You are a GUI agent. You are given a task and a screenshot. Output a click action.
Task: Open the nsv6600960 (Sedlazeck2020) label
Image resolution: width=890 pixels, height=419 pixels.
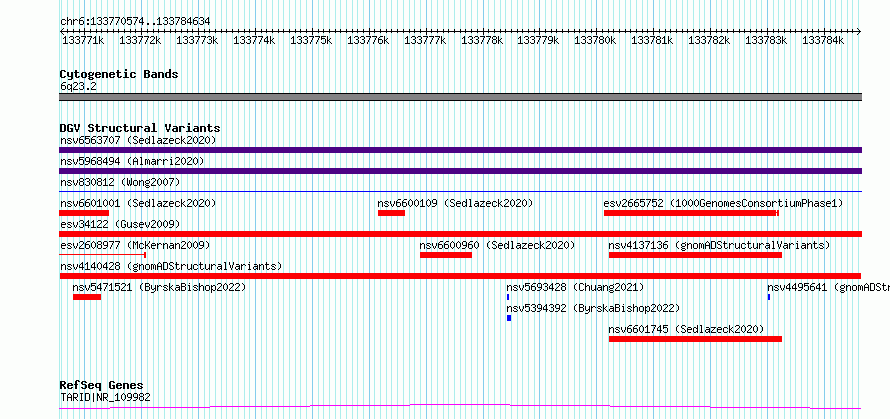pos(497,245)
